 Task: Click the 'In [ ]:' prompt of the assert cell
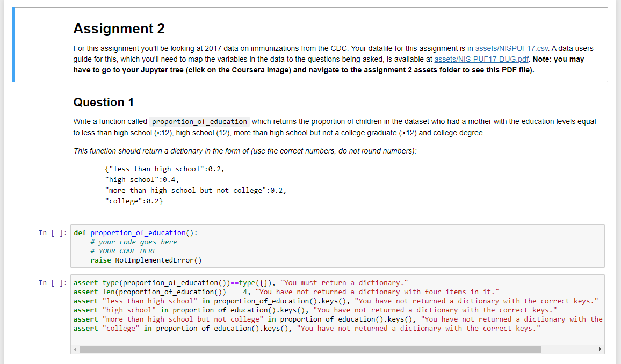[x=53, y=282]
